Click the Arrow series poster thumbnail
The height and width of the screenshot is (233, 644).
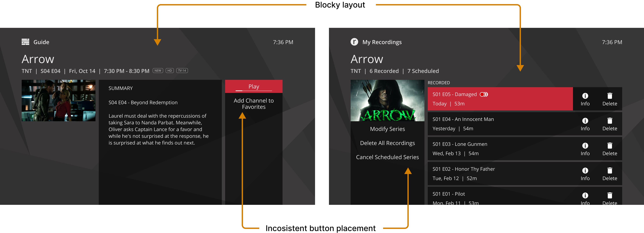387,101
